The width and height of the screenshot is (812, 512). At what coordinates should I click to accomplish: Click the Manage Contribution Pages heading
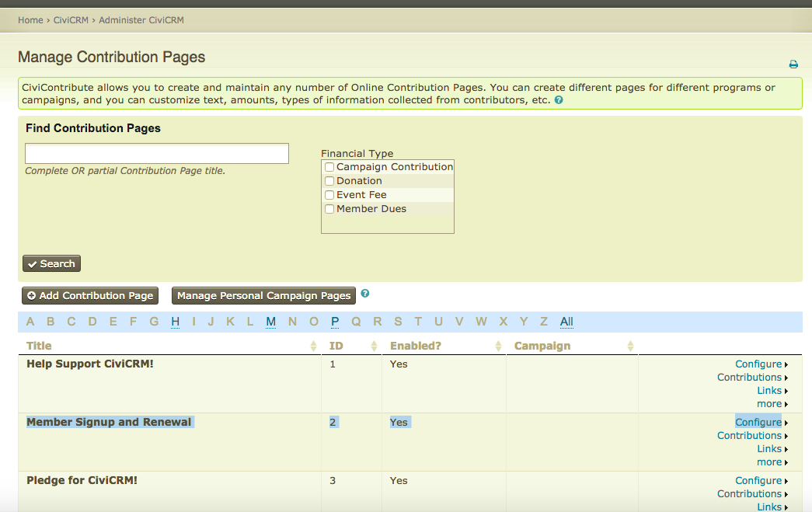(112, 57)
